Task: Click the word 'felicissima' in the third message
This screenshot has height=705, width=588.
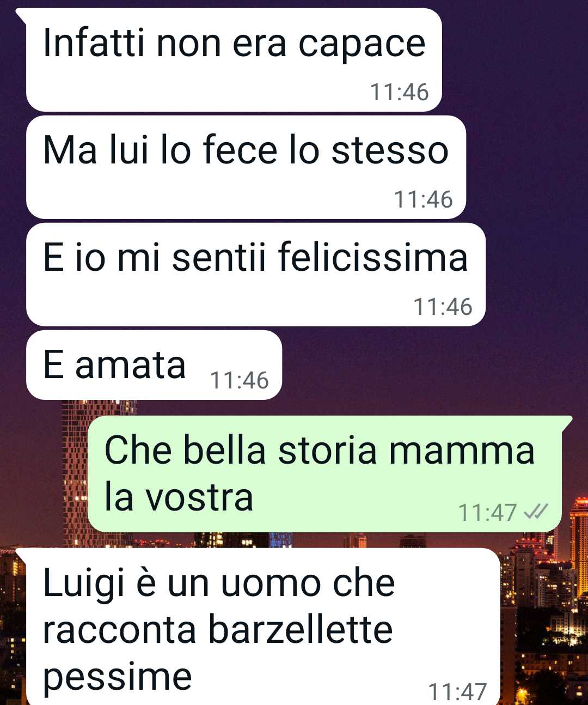Action: pos(373,257)
